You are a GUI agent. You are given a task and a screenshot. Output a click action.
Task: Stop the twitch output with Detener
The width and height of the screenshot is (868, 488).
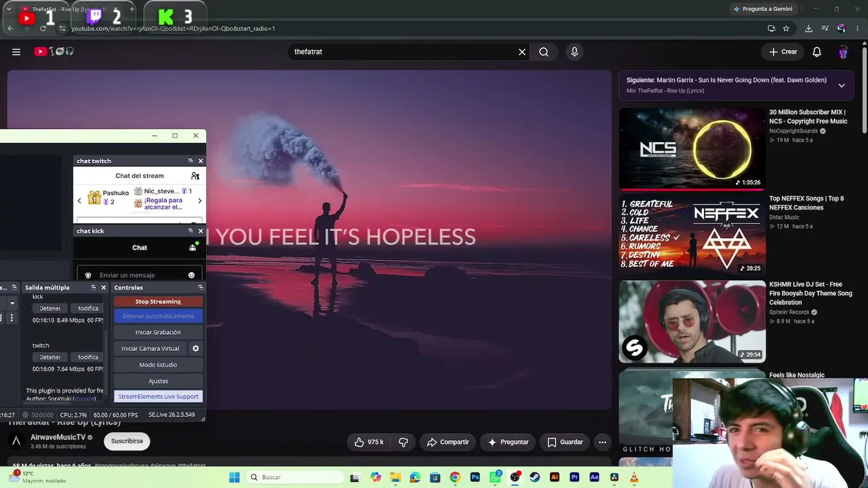coord(50,357)
